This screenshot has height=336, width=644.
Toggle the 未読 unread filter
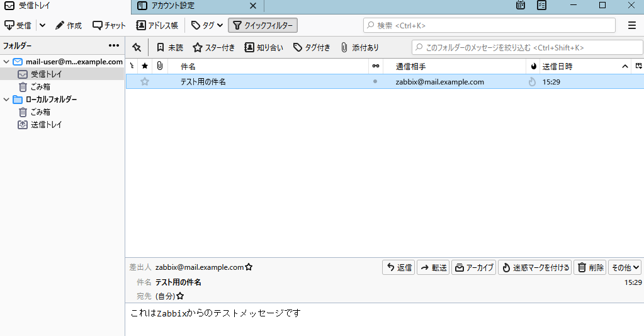click(169, 48)
